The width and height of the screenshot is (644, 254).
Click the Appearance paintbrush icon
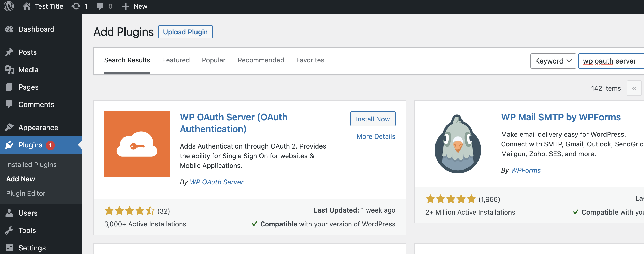click(9, 127)
